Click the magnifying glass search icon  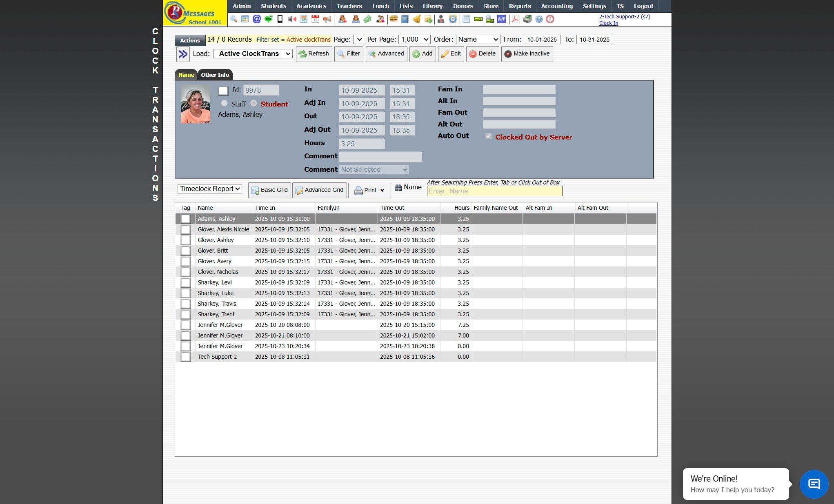click(x=234, y=19)
